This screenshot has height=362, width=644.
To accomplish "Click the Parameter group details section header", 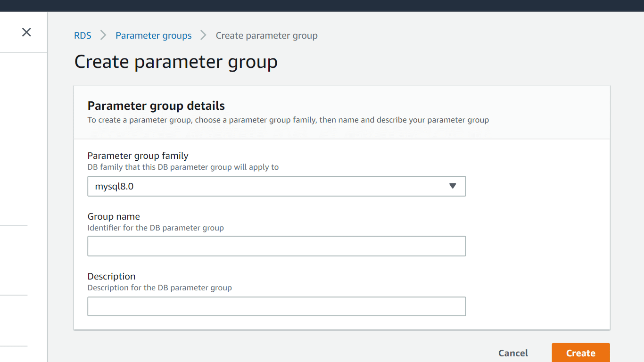I will coord(156,106).
